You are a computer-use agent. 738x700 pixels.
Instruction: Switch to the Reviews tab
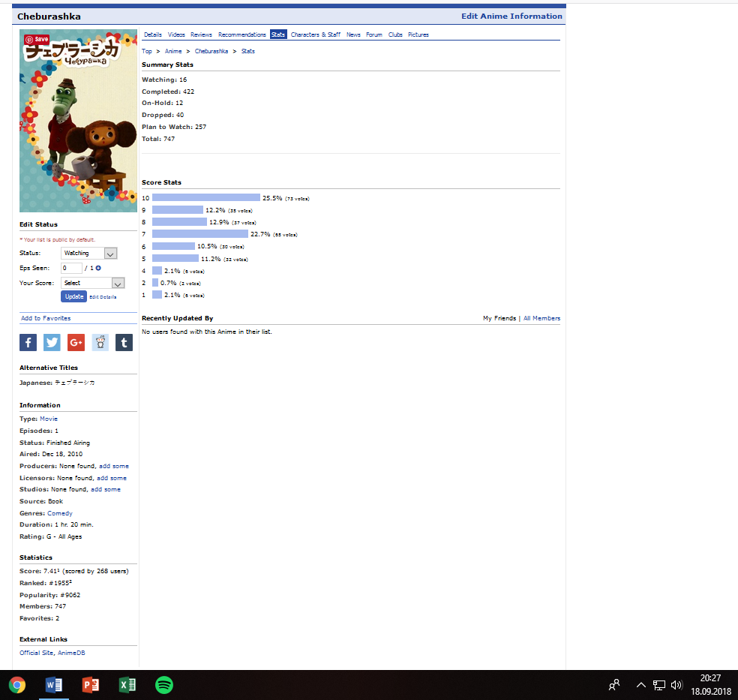tap(202, 35)
